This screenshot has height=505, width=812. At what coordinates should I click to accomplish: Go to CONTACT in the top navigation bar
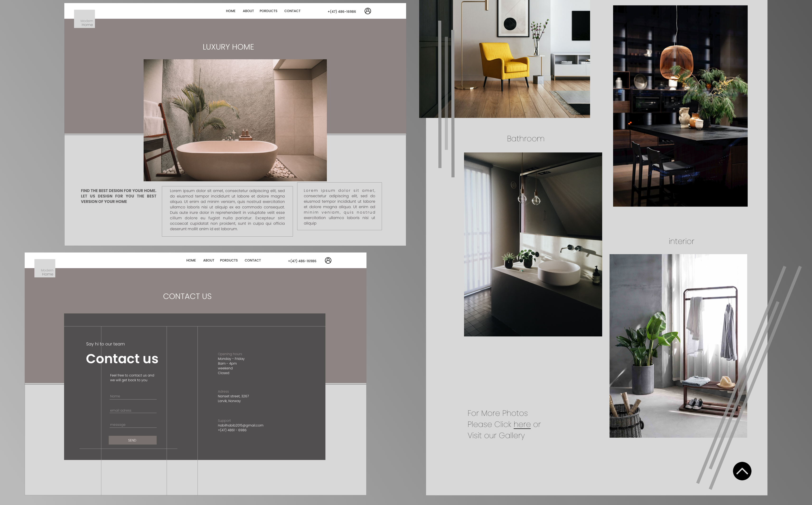pos(292,11)
